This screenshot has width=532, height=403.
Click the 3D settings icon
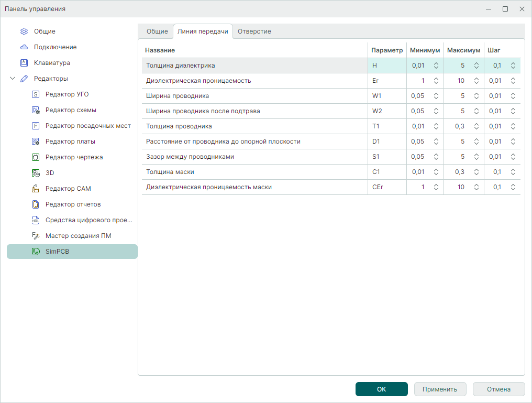pos(36,173)
